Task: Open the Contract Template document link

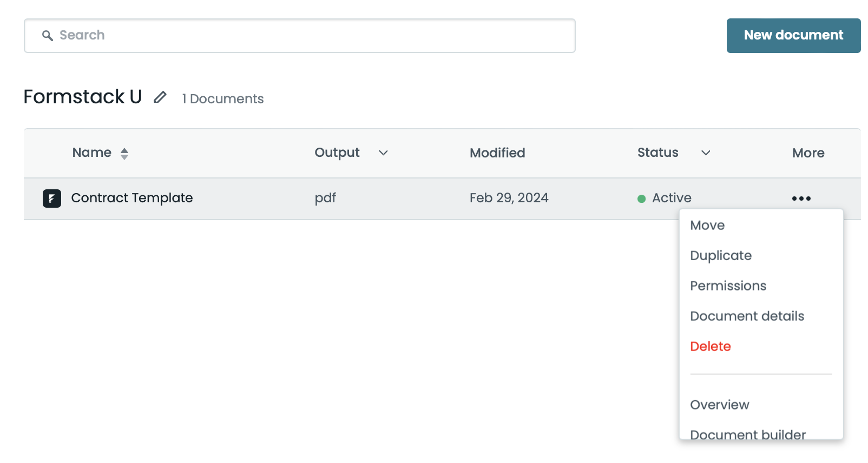Action: click(131, 198)
